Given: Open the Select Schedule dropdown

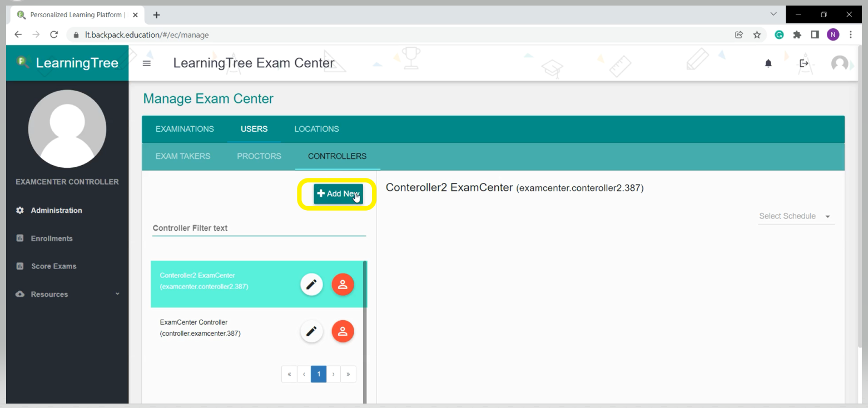Looking at the screenshot, I should click(796, 216).
